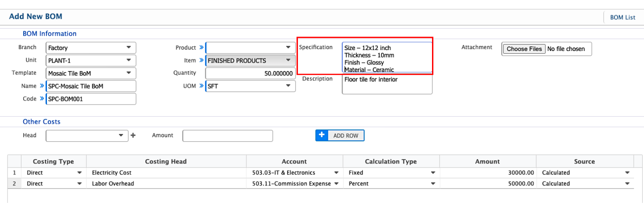Open the Branch dropdown showing Factory
Screen dimensions: 644x206
pos(91,48)
